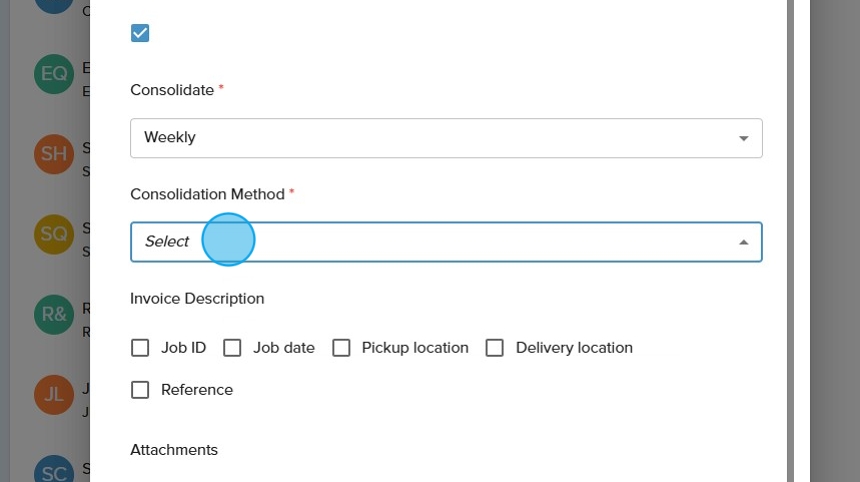Check the Pickup location option
860x482 pixels.
point(341,348)
